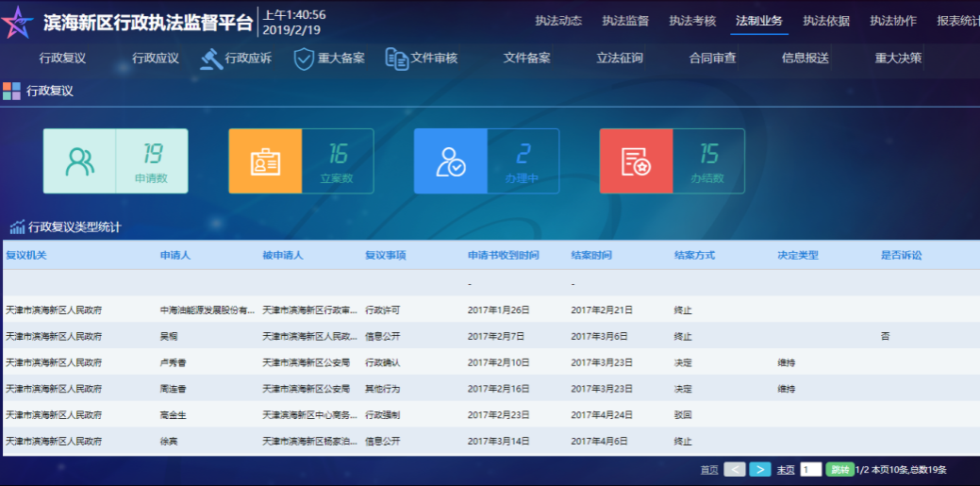Screen dimensions: 980x486
Task: Switch to the 行政复议 submenu tab
Action: coord(62,59)
